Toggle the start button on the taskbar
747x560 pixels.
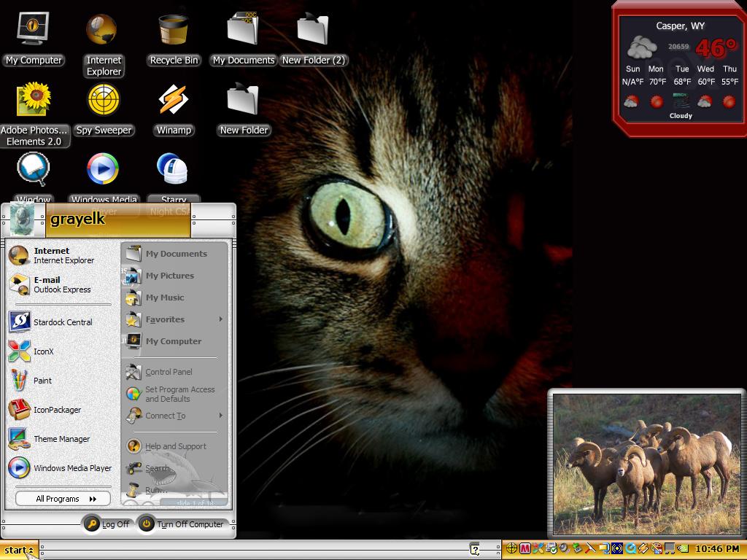19,550
